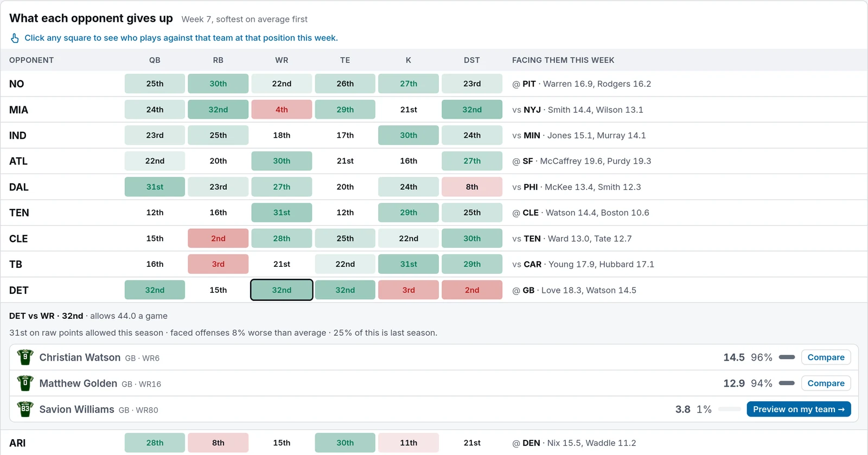Viewport: 868px width, 455px height.
Task: Open DET's 32nd QB square
Action: [x=155, y=290]
